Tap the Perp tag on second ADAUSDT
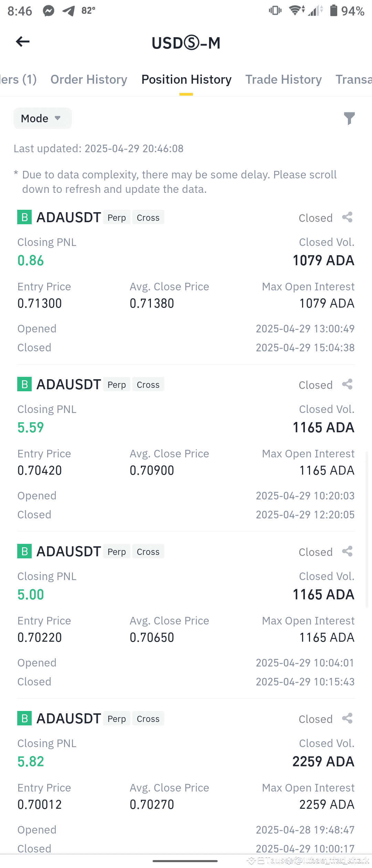This screenshot has width=372, height=868. 117,384
